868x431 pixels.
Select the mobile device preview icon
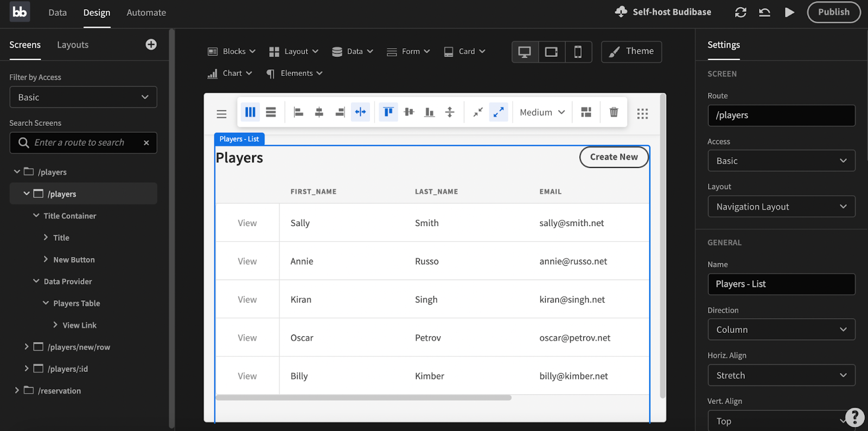pyautogui.click(x=578, y=52)
